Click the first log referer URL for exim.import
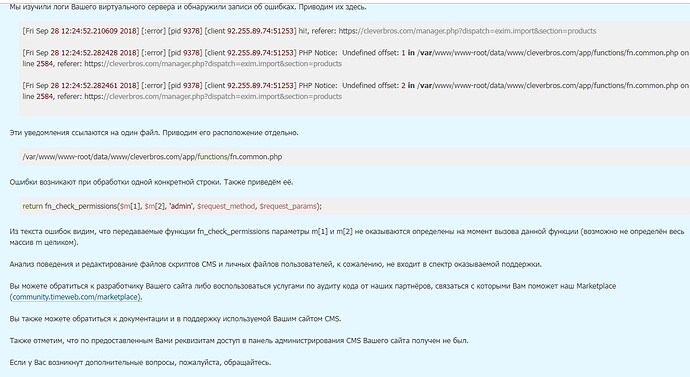690x377 pixels. click(x=467, y=31)
